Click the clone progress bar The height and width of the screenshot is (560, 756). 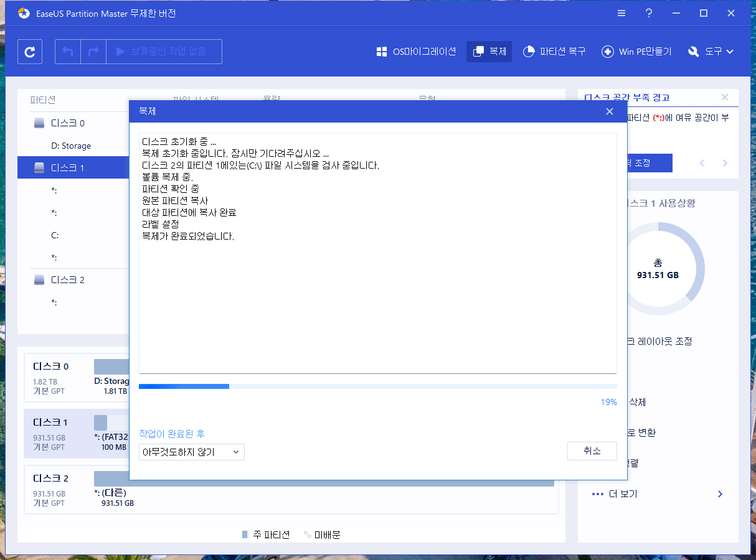pyautogui.click(x=378, y=386)
